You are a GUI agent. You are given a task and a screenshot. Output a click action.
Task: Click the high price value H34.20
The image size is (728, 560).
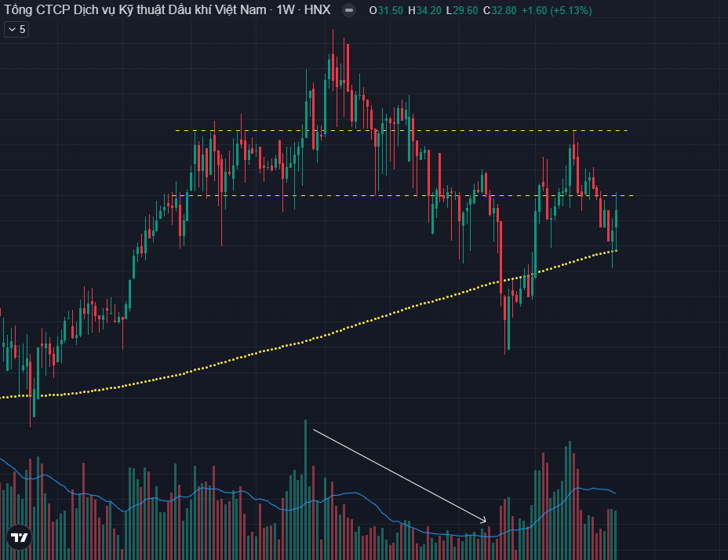coord(424,10)
